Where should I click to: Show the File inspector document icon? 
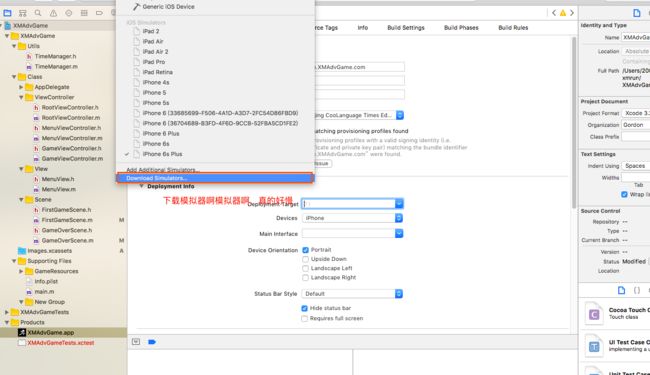point(637,13)
